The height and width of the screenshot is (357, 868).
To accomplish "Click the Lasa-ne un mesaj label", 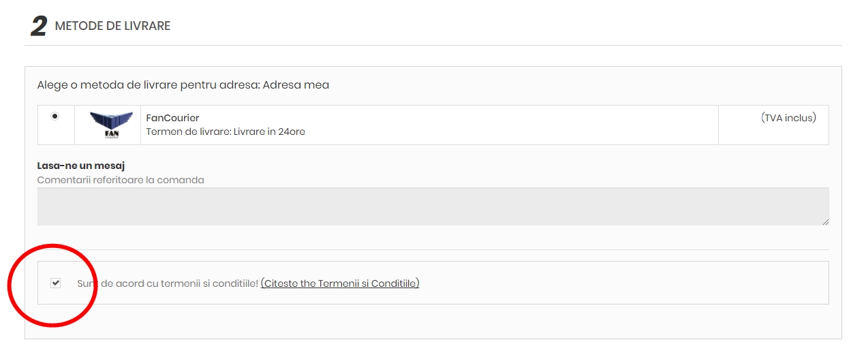I will click(81, 166).
